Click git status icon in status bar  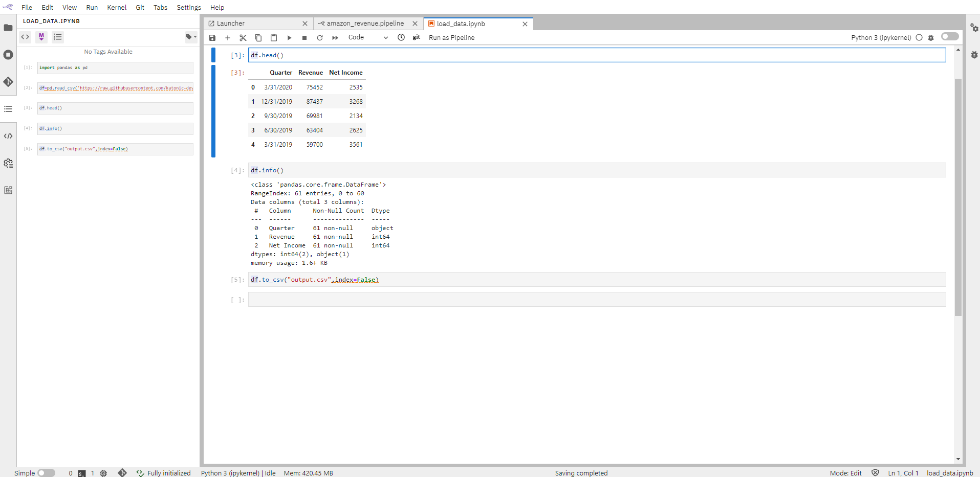point(122,473)
